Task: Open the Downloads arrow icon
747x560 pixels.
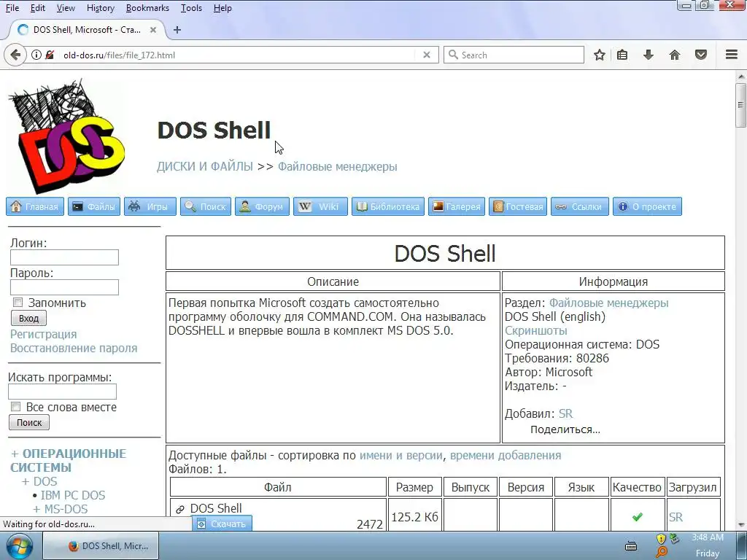Action: [648, 55]
